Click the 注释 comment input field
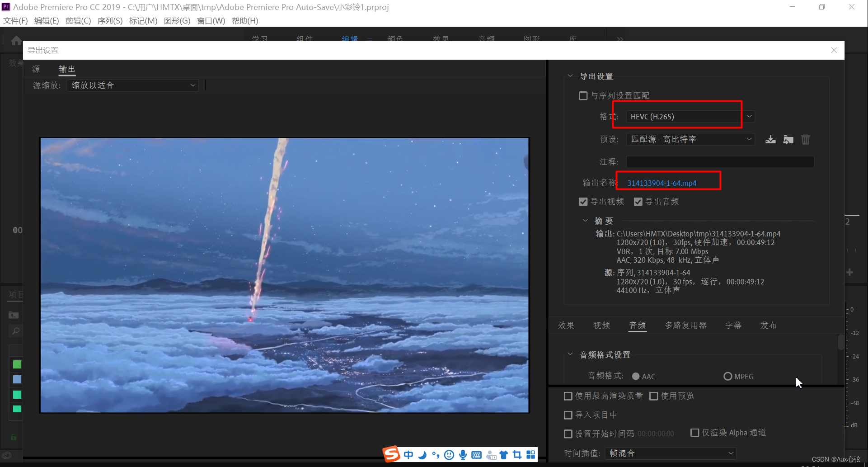 tap(720, 162)
